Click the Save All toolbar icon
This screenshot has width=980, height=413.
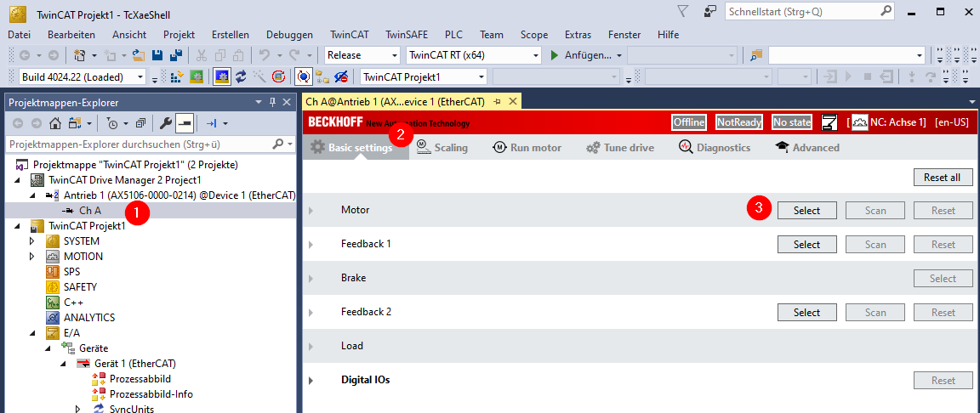[174, 55]
